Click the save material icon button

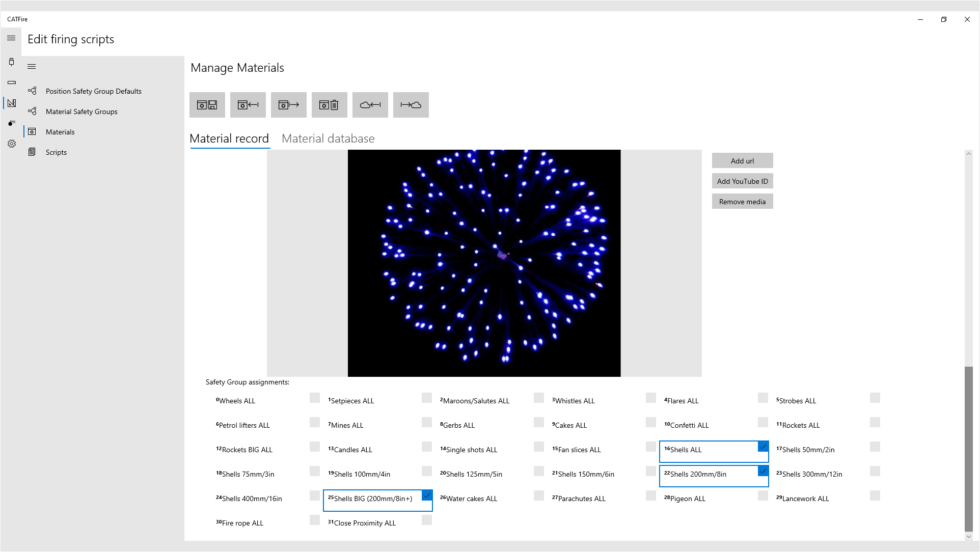pyautogui.click(x=207, y=105)
